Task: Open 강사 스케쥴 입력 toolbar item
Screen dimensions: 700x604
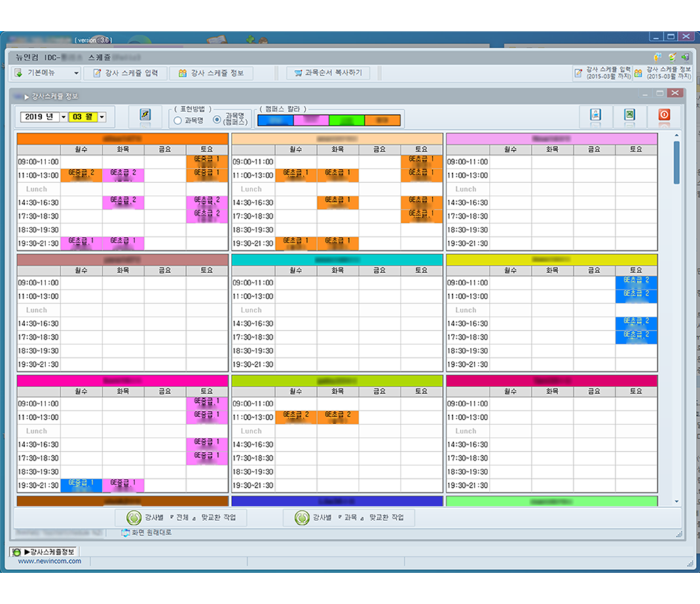Action: click(x=126, y=73)
